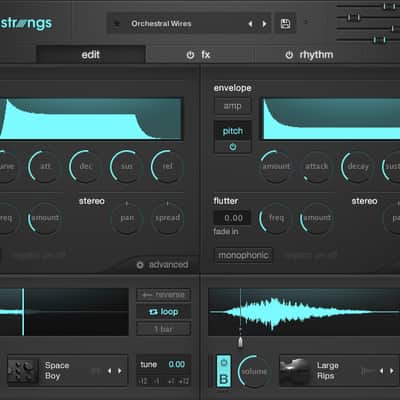
Task: Switch to the edit tab
Action: tap(91, 55)
